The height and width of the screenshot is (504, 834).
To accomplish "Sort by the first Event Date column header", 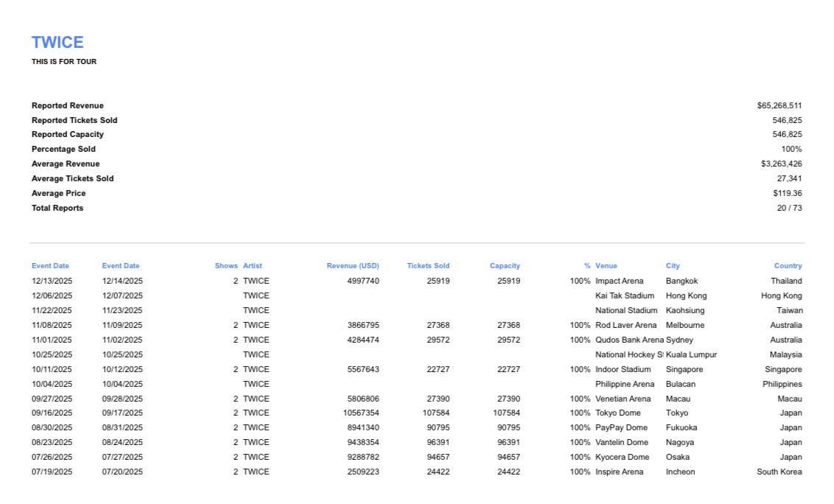I will [x=50, y=265].
